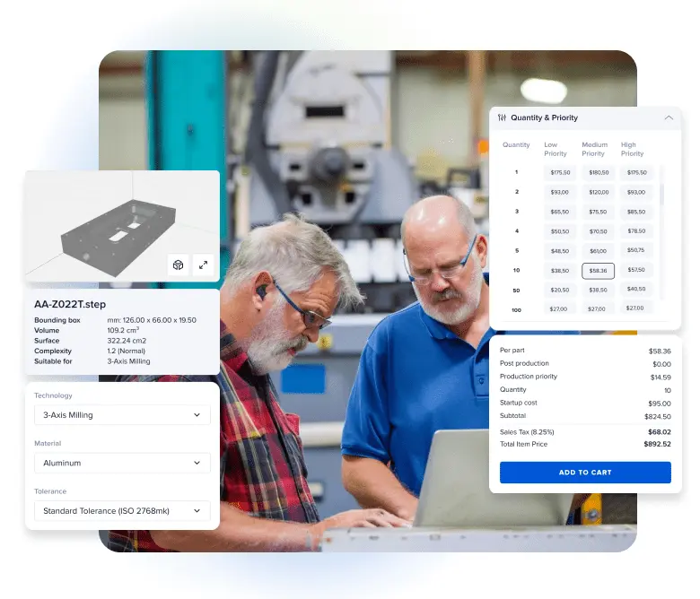Select Medium Priority price for quantity 5
This screenshot has height=599, width=700.
[x=599, y=251]
